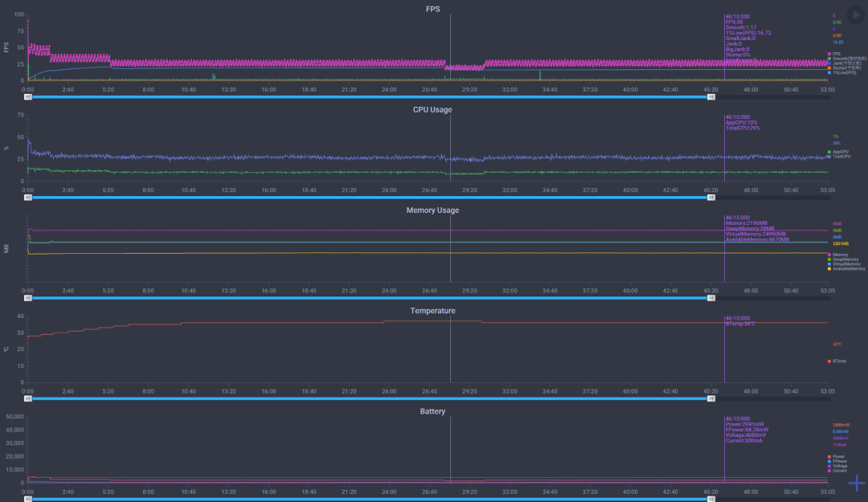The width and height of the screenshot is (868, 502).
Task: Click the Temperature chart title
Action: pyautogui.click(x=433, y=311)
